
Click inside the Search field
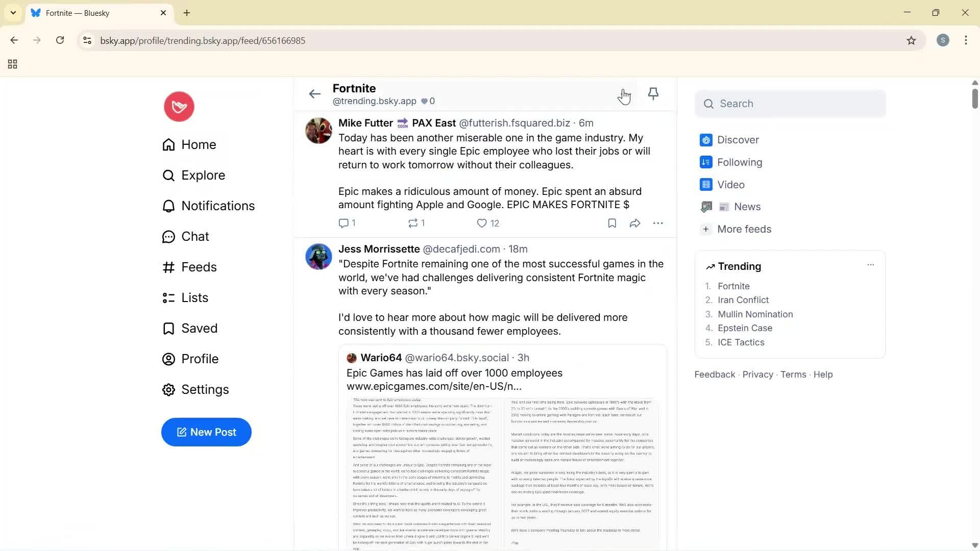(x=790, y=104)
